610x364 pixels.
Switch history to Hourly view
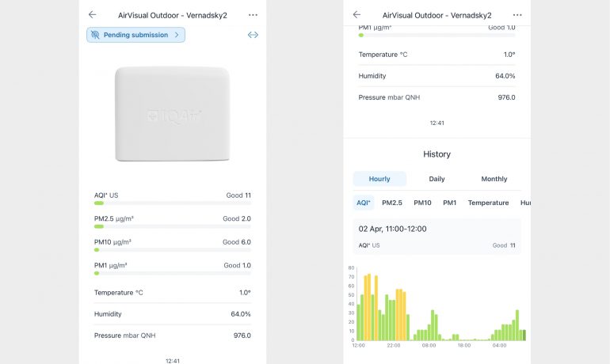point(379,179)
